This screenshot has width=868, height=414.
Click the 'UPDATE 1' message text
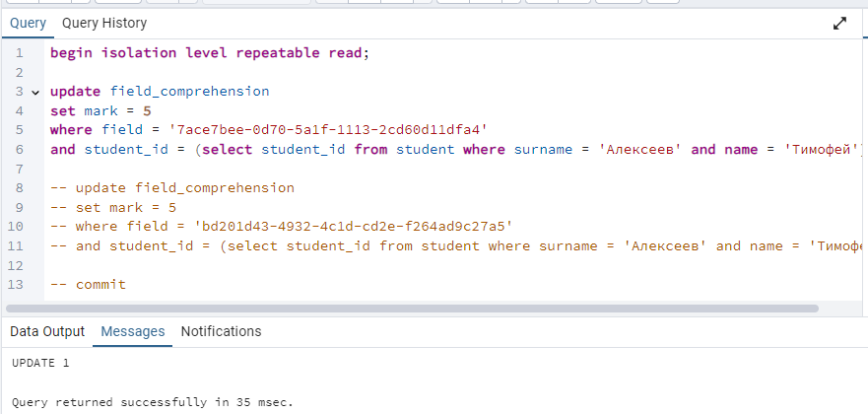point(40,364)
